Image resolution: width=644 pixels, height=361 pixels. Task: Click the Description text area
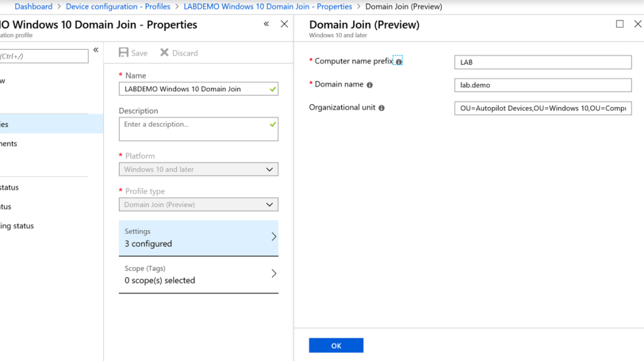(194, 129)
